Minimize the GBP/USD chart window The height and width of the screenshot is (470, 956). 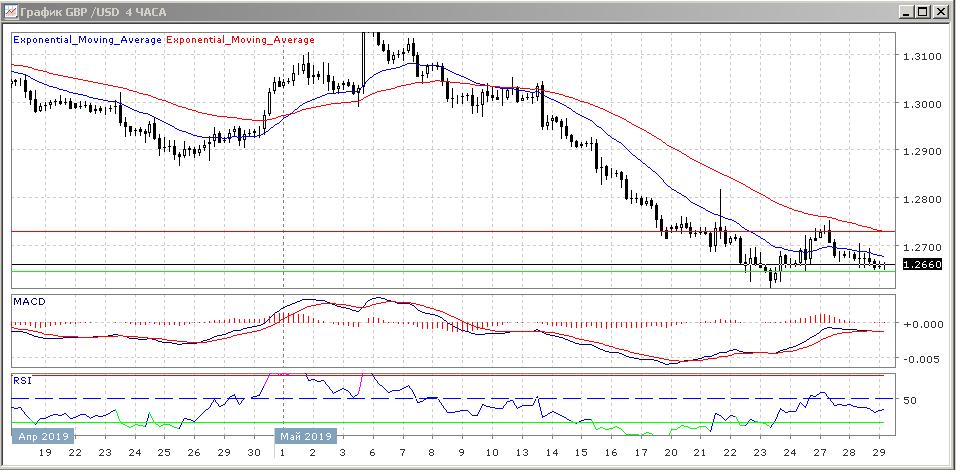[906, 11]
